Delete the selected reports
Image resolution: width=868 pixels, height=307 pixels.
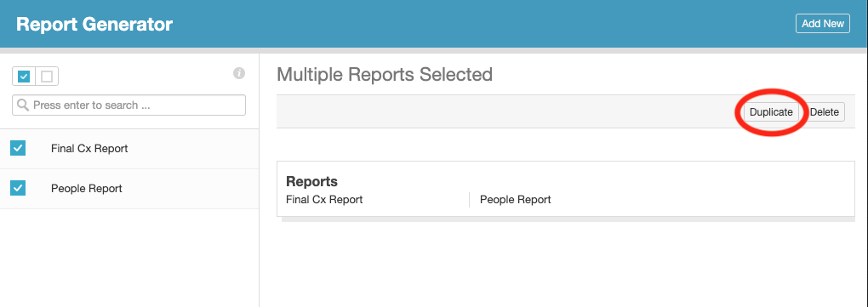(825, 111)
